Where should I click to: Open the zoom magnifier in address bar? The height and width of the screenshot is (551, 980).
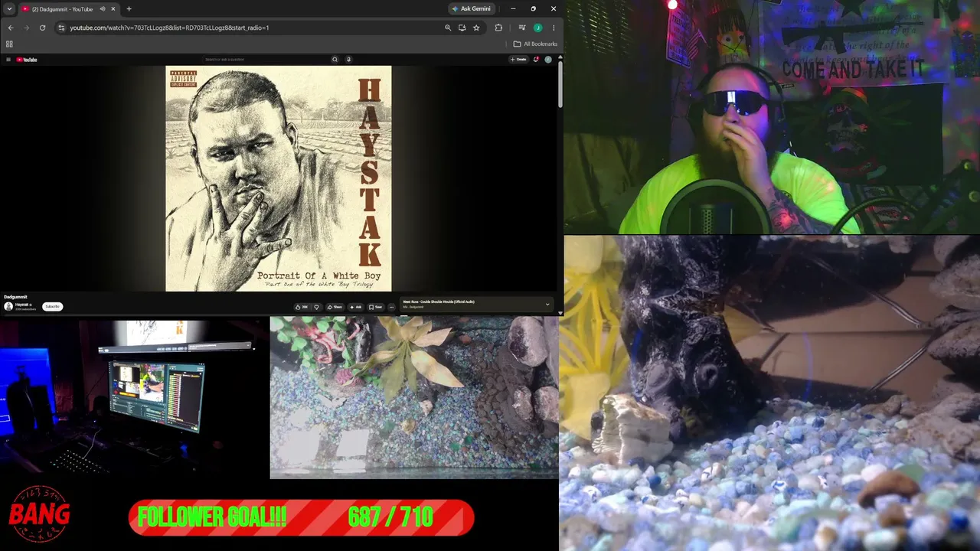click(x=448, y=28)
